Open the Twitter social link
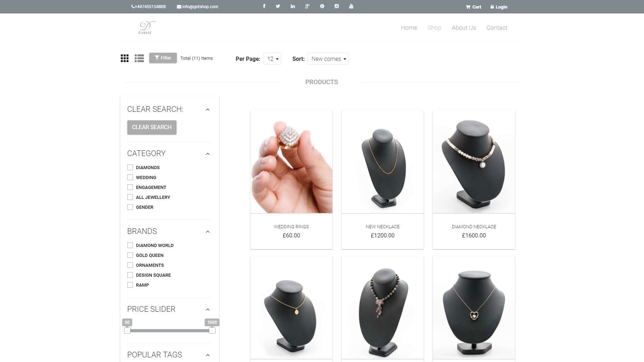 click(x=278, y=6)
